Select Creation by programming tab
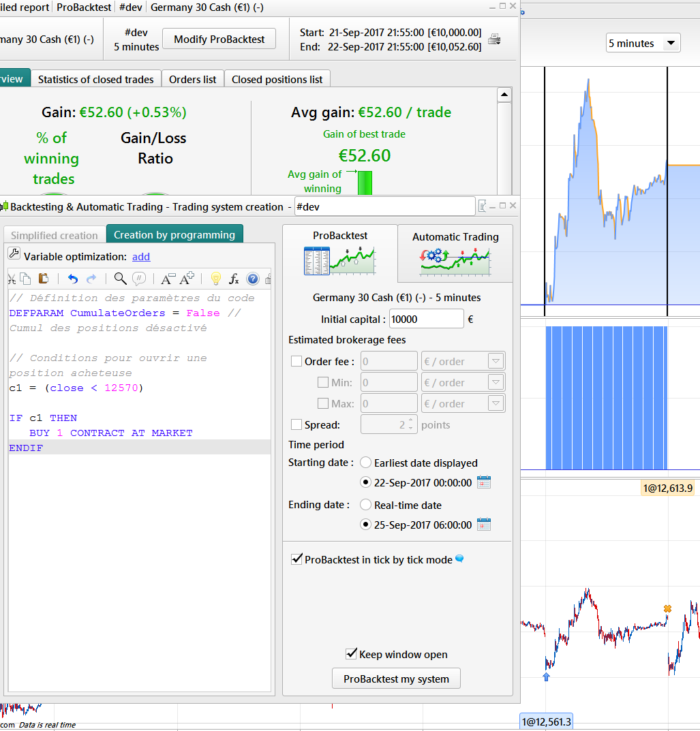 tap(174, 234)
